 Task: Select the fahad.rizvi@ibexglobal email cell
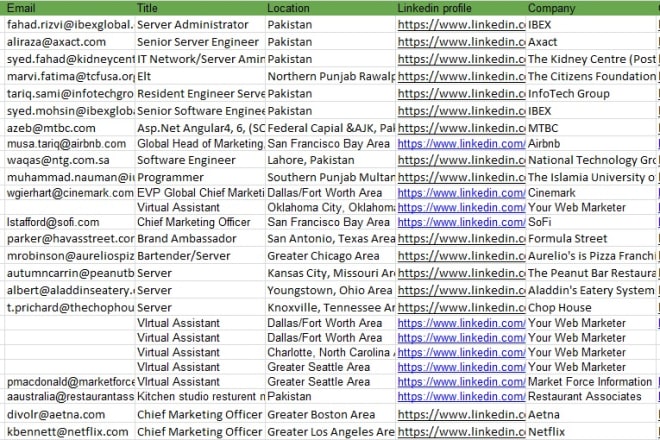[x=69, y=24]
